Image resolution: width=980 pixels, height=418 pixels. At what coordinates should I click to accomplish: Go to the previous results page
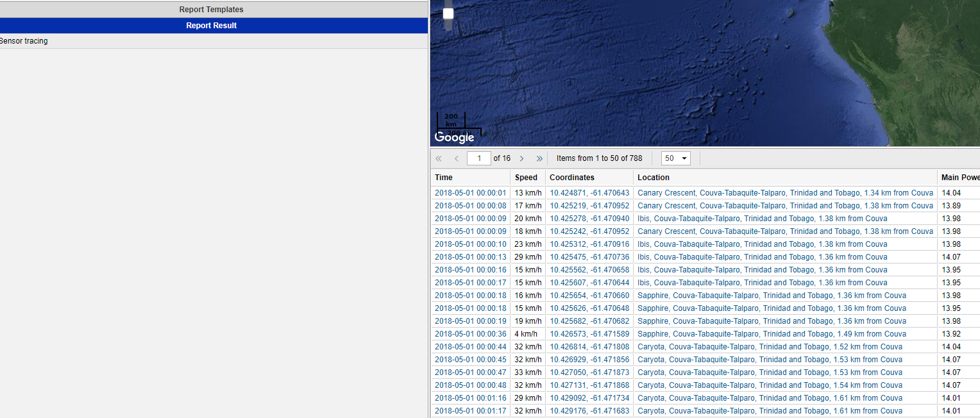[x=457, y=158]
